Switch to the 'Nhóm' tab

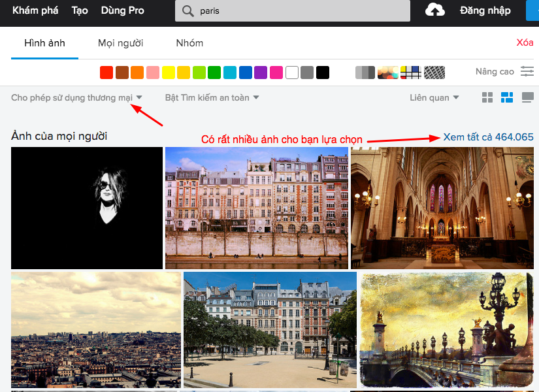click(189, 43)
